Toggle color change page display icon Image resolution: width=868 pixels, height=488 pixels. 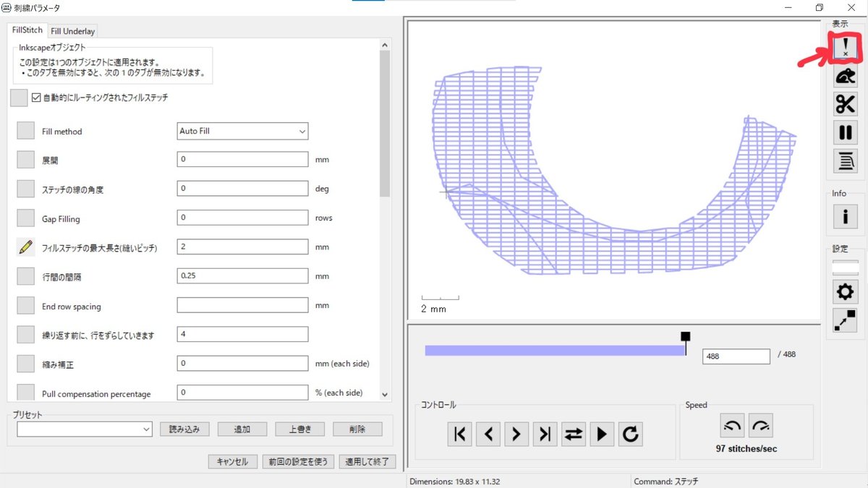pos(845,161)
